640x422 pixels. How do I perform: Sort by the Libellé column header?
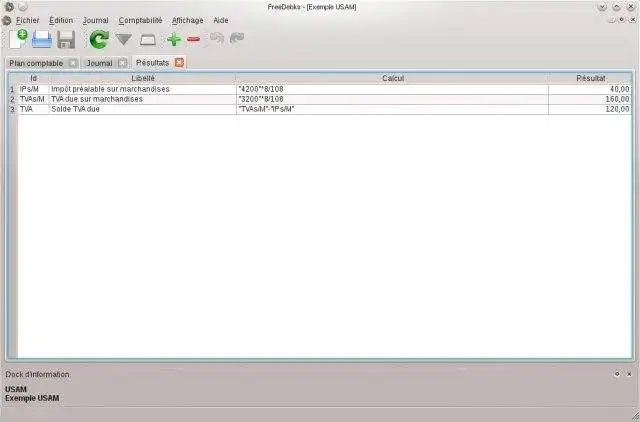point(143,78)
